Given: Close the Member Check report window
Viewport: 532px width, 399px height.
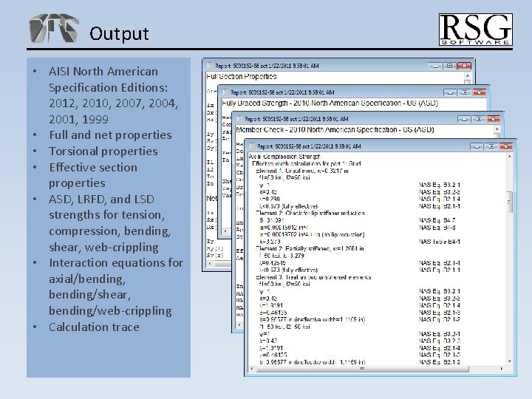Looking at the screenshot, I should point(494,119).
